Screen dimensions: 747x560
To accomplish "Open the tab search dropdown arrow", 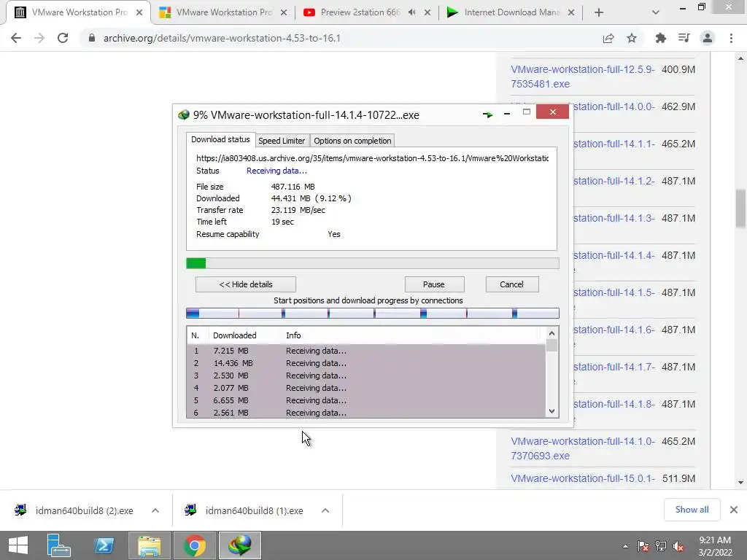I will pyautogui.click(x=656, y=12).
